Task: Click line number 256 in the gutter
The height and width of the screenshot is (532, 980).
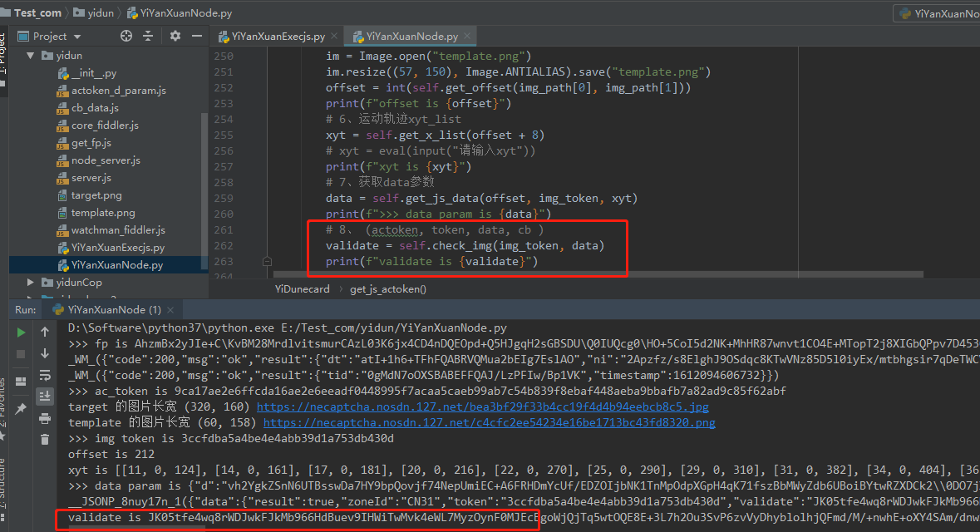Action: tap(223, 150)
